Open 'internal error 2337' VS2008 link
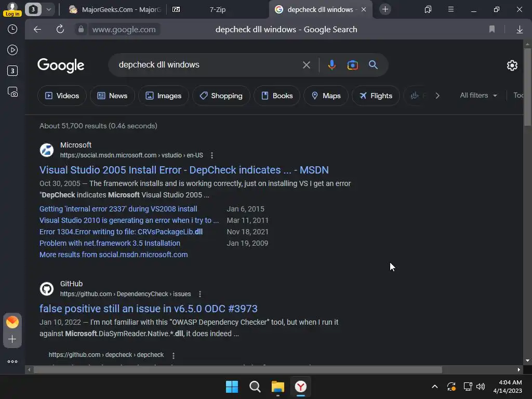The width and height of the screenshot is (532, 399). pos(118,209)
